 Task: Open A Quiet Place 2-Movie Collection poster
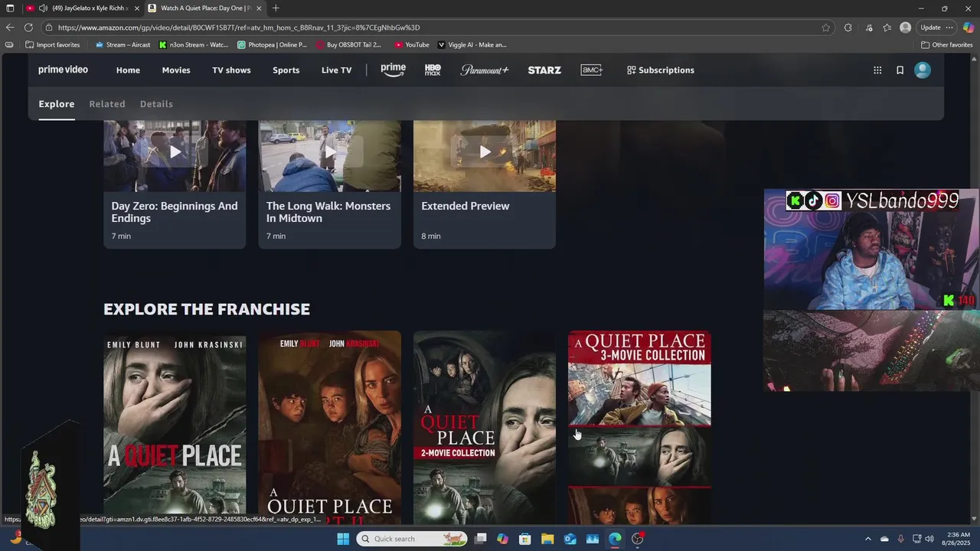(485, 429)
